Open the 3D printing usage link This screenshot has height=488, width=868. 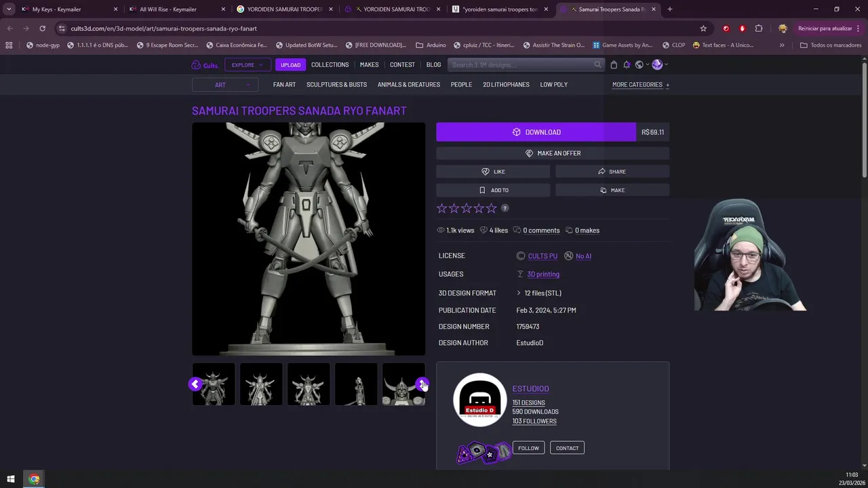pyautogui.click(x=543, y=274)
